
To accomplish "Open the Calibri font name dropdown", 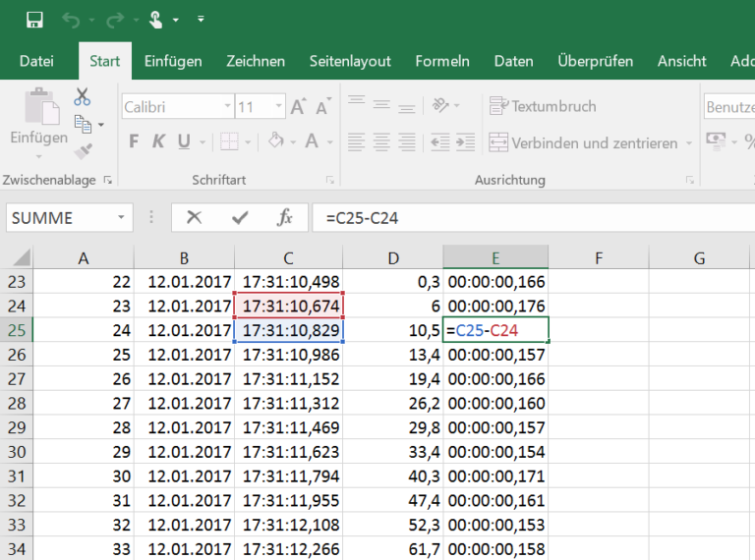I will tap(227, 107).
